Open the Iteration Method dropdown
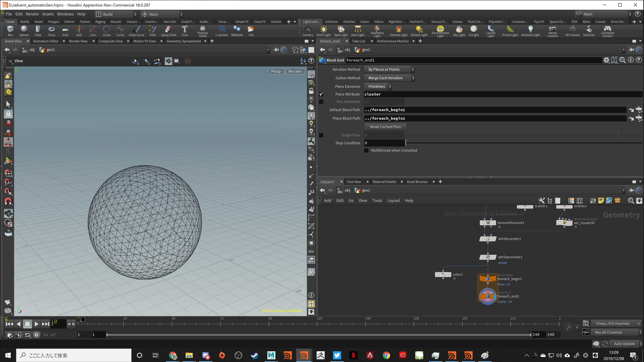The height and width of the screenshot is (362, 644). (389, 69)
